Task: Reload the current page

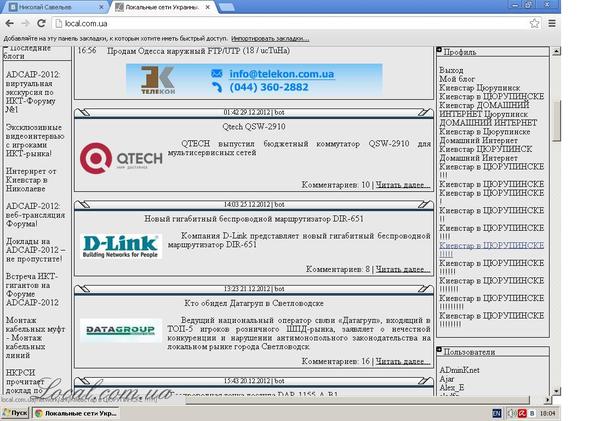Action: tap(43, 21)
